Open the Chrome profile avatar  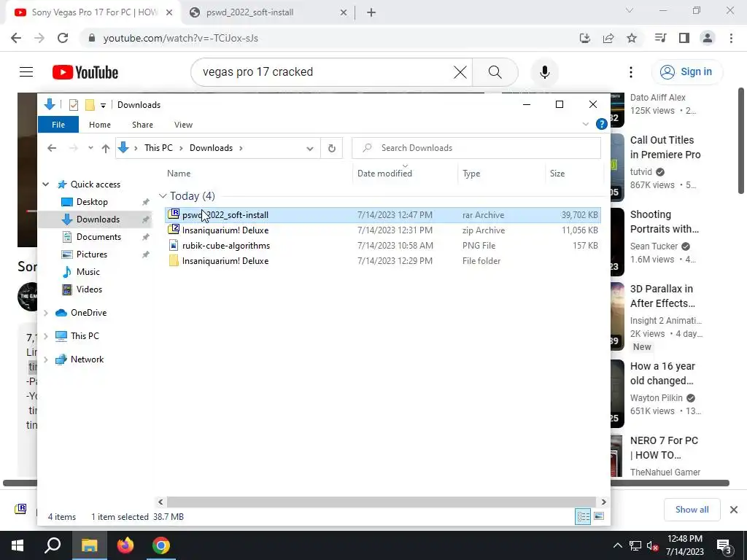coord(708,38)
